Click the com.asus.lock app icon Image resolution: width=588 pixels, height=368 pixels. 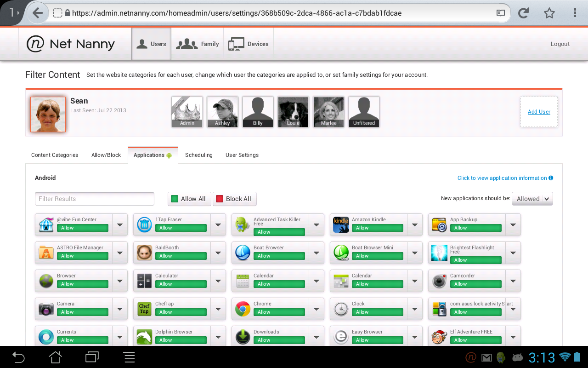440,309
